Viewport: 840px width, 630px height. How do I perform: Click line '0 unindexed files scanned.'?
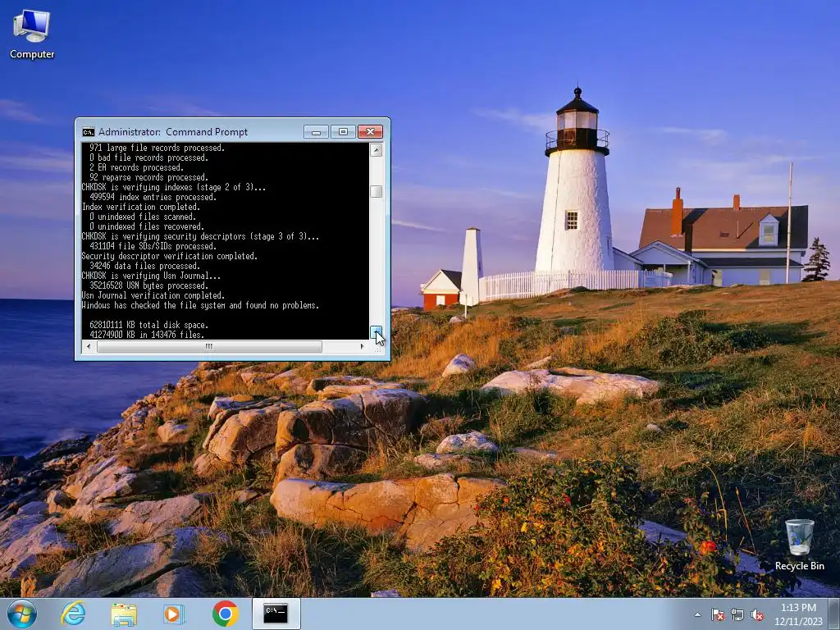pos(143,217)
